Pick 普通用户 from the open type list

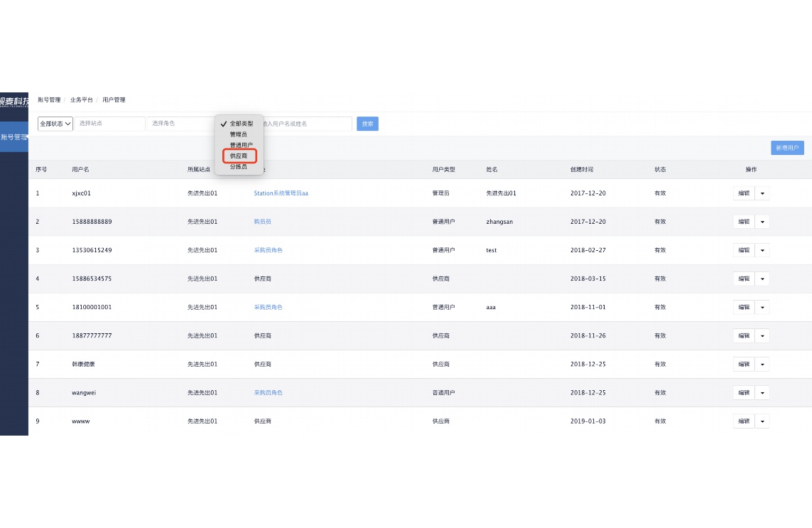tap(241, 145)
